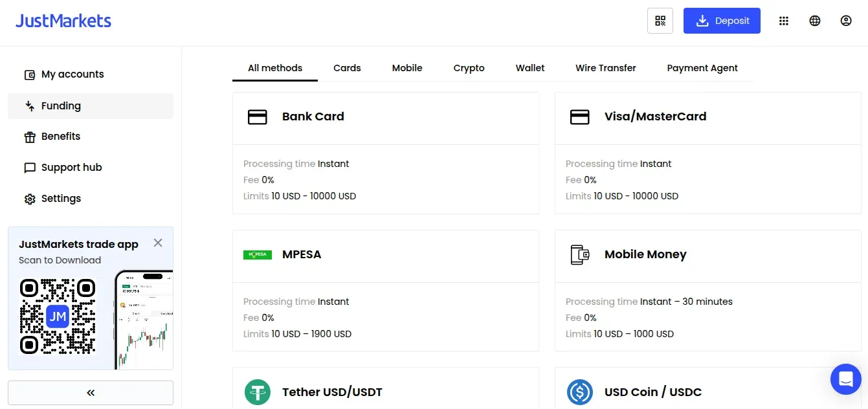
Task: Click the gear icon beside Settings
Action: point(29,199)
